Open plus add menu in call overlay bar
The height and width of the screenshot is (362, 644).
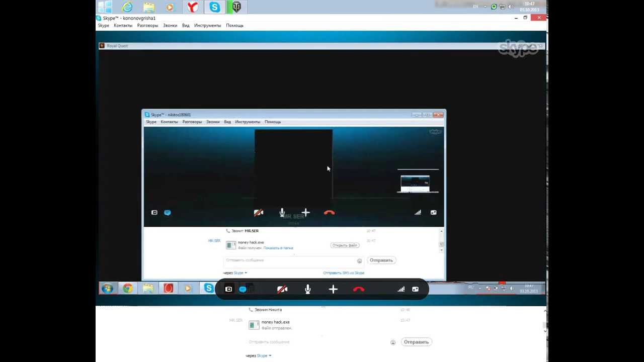[x=333, y=289]
